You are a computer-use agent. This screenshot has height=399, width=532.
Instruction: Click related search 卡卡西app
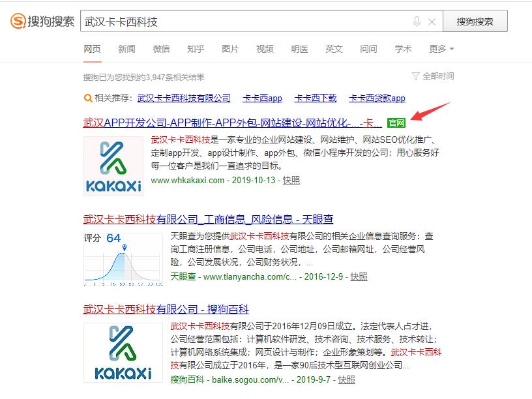[x=262, y=98]
